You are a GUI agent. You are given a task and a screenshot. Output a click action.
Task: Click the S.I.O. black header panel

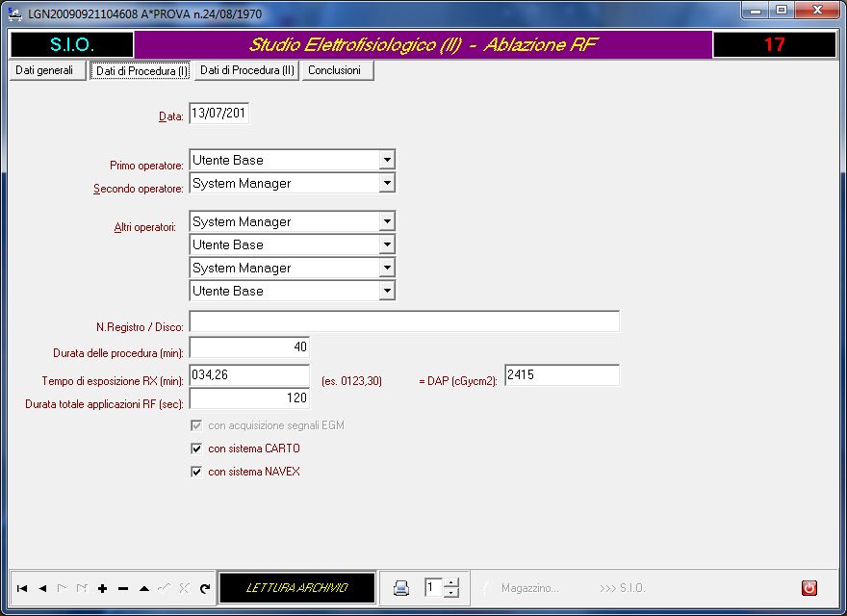point(72,44)
